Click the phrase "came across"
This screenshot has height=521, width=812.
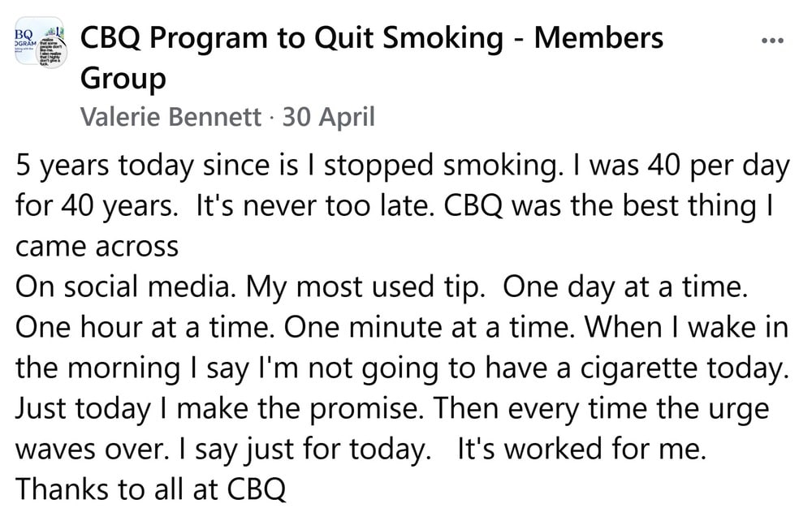tap(97, 246)
